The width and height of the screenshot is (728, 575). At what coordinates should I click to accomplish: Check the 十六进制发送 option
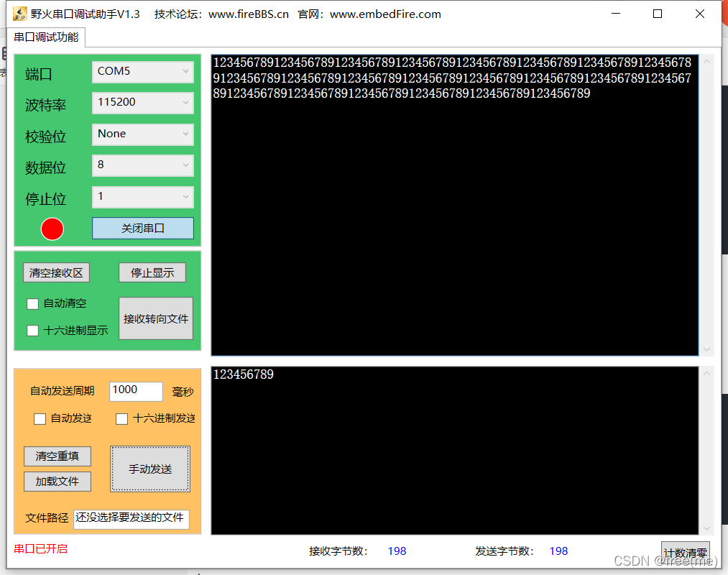click(122, 419)
